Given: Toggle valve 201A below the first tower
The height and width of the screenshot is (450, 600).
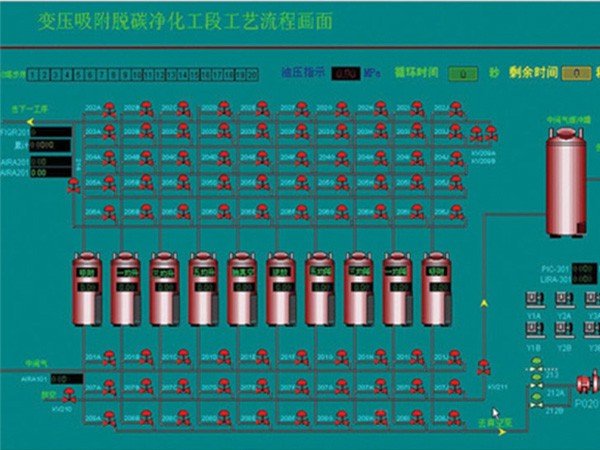Looking at the screenshot, I should (108, 356).
